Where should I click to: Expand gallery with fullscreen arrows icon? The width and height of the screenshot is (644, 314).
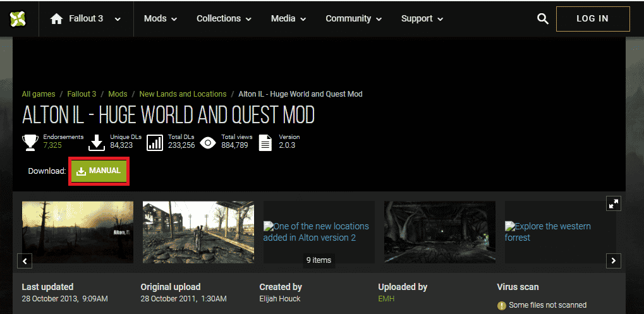point(614,203)
